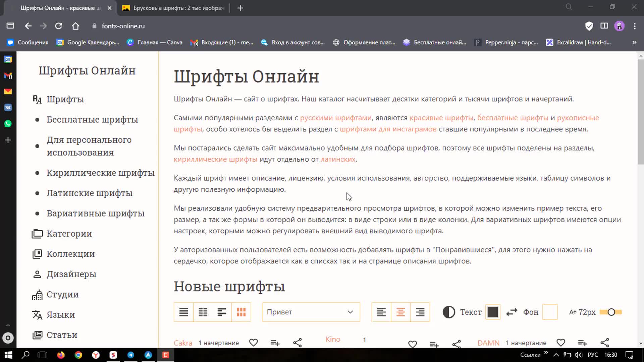Viewport: 644px width, 362px height.
Task: Expand hidden bookmarks chevron
Action: tap(634, 42)
